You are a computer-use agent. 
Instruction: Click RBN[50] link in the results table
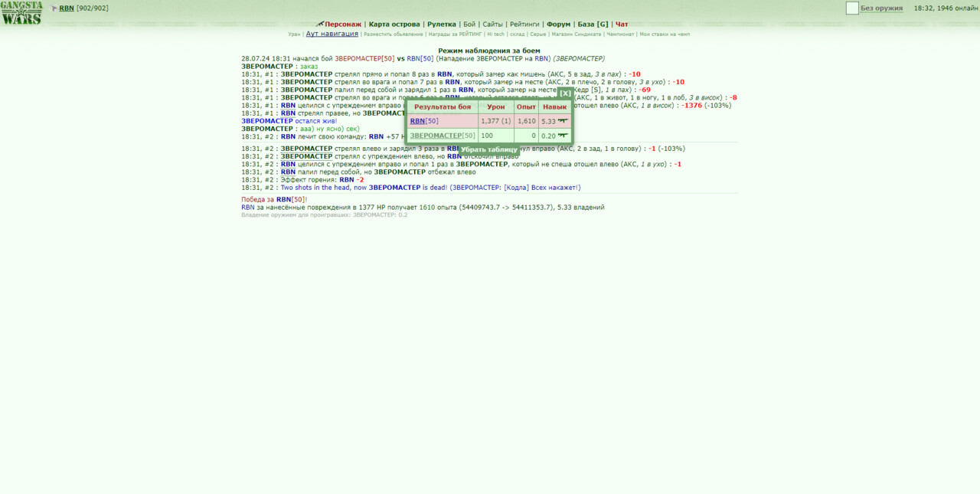(424, 121)
